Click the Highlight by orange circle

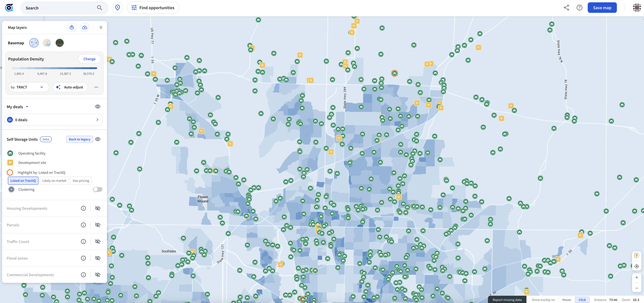(x=10, y=172)
